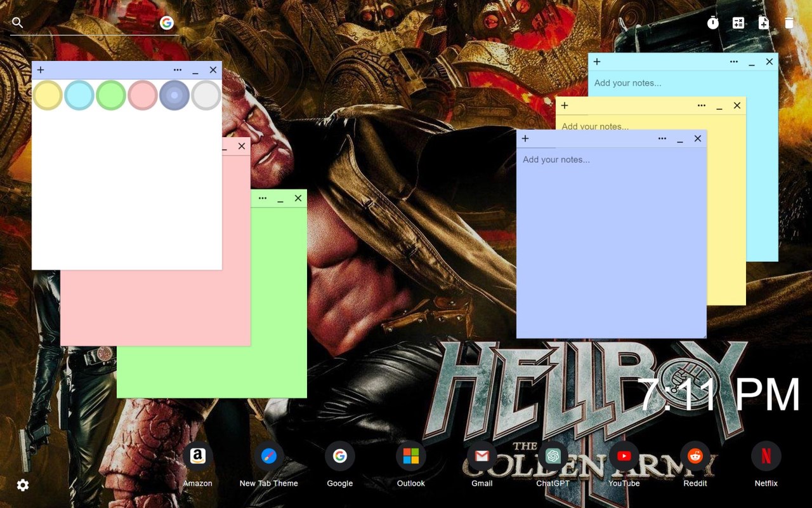Open the cyan note's three-dot menu
Image resolution: width=812 pixels, height=508 pixels.
[734, 62]
